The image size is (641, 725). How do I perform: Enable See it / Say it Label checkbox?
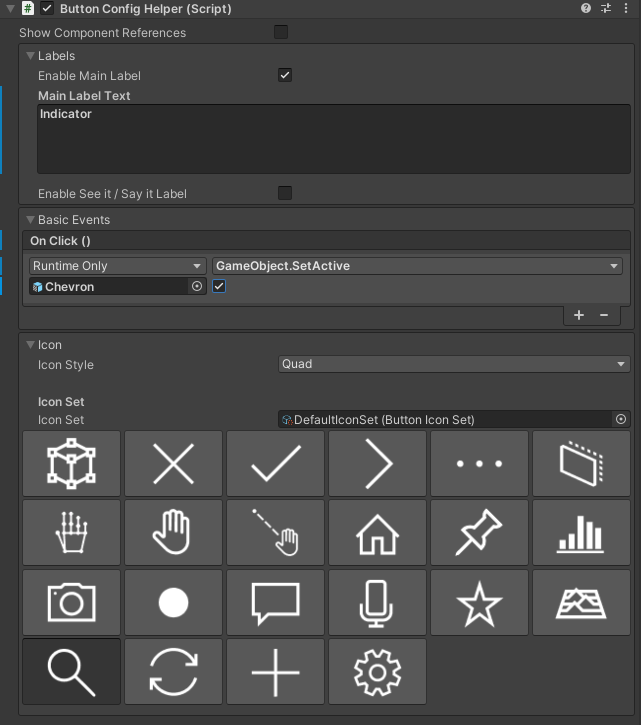point(285,193)
